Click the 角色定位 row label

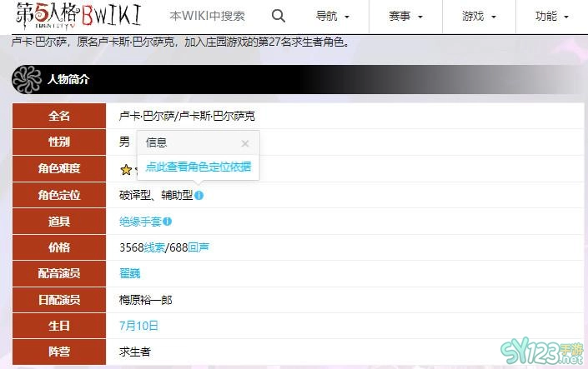[59, 195]
